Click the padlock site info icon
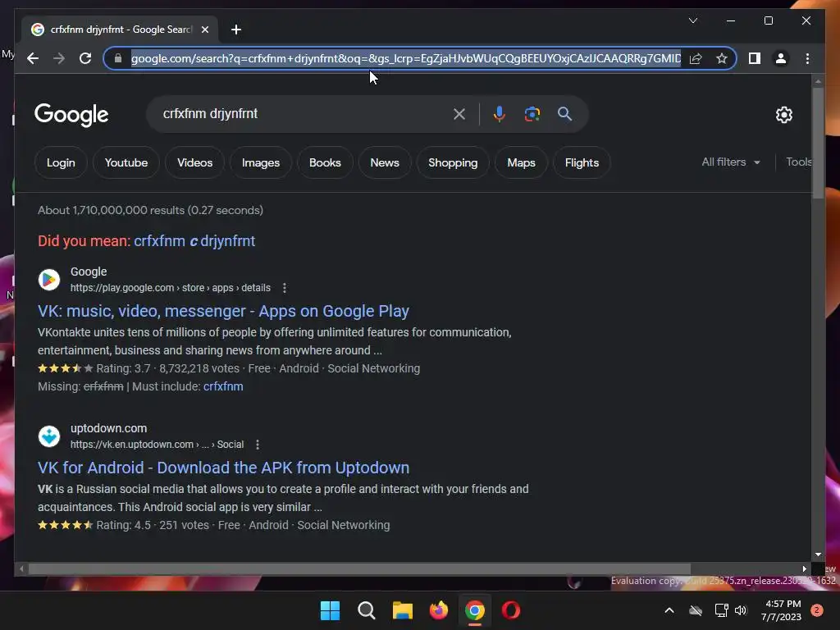 (x=118, y=58)
